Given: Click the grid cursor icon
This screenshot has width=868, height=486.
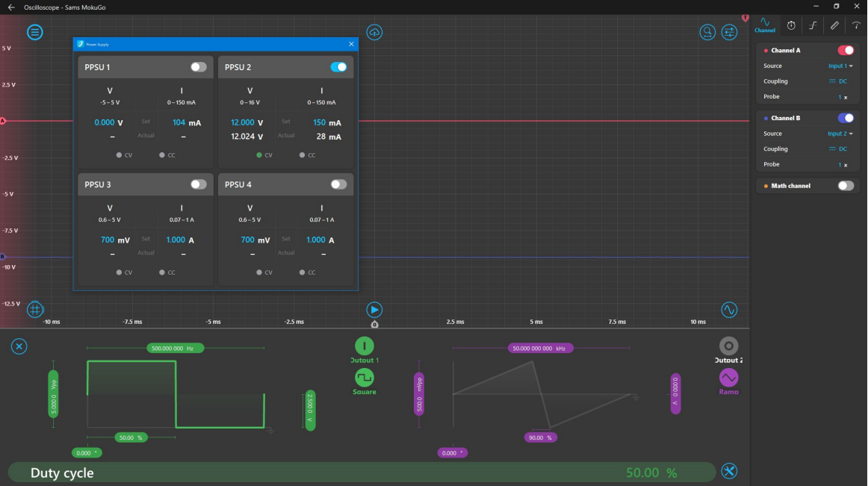Looking at the screenshot, I should [35, 309].
